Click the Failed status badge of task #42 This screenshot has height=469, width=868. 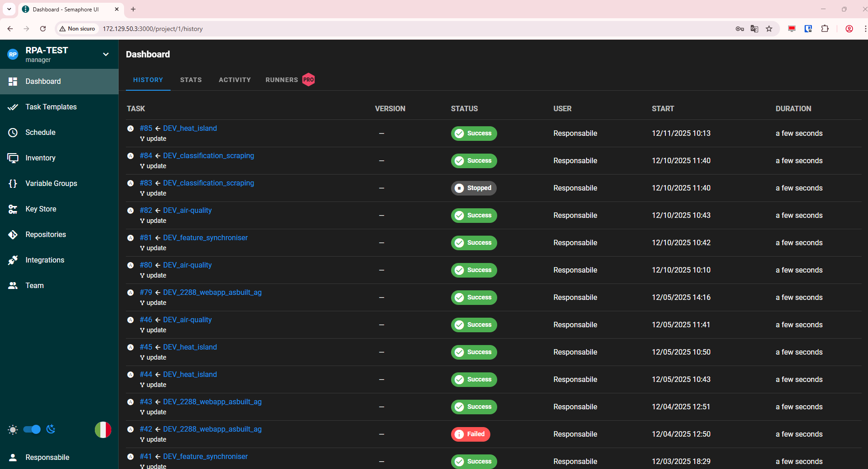click(470, 434)
